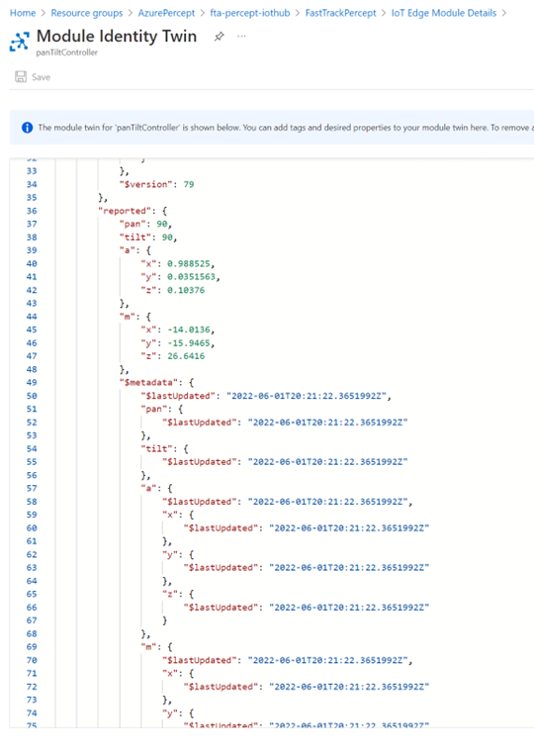The image size is (534, 756).
Task: Click the "x": { key on line 59
Action: tap(178, 515)
